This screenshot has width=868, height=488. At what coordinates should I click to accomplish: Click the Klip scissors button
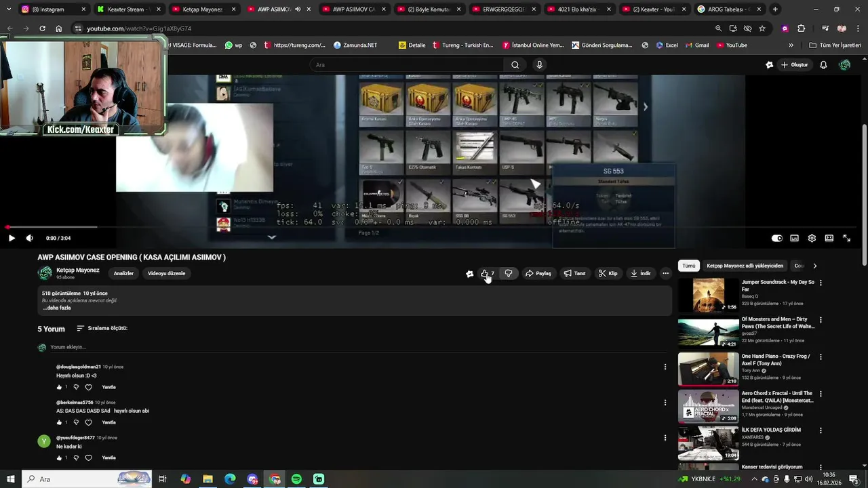click(x=608, y=273)
